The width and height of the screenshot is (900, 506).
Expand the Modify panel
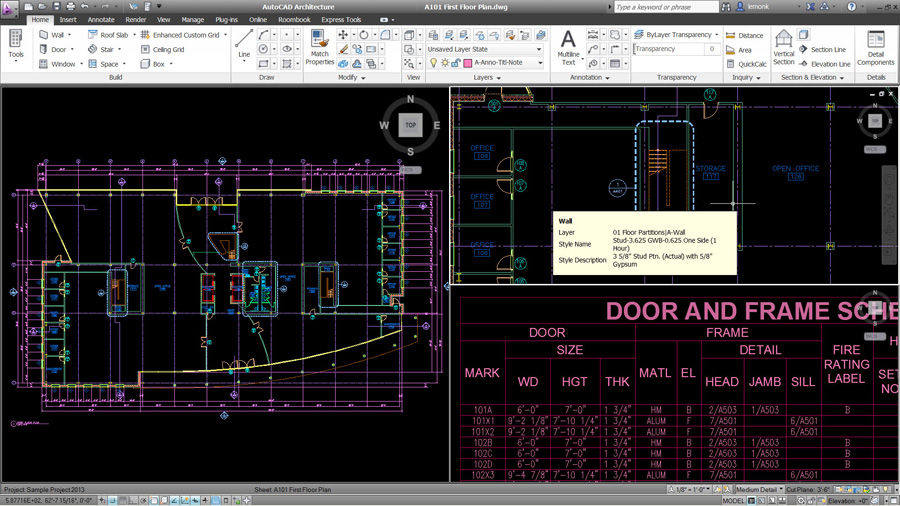(x=351, y=77)
